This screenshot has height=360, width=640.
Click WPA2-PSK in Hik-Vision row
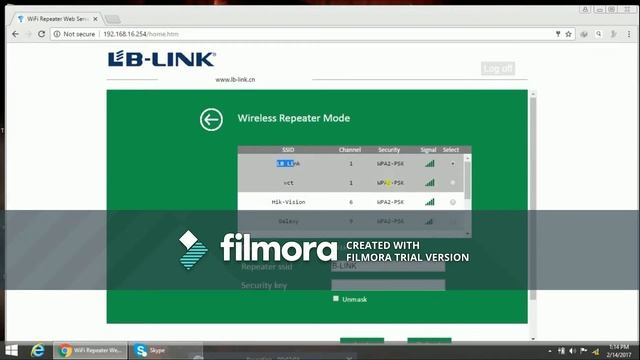click(390, 202)
